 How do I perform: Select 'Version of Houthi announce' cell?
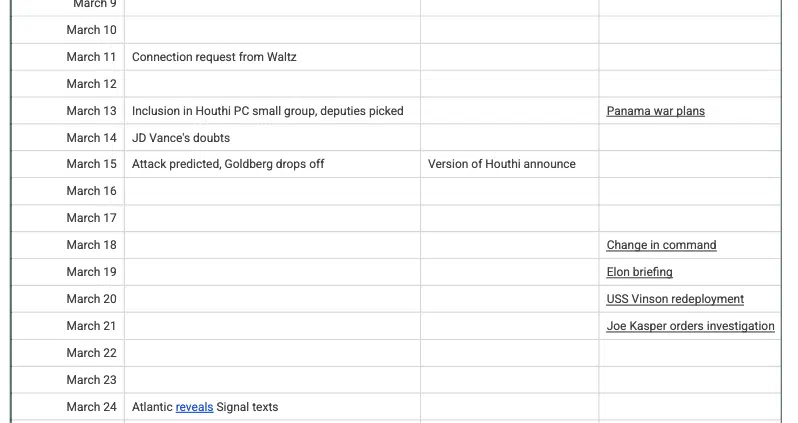pyautogui.click(x=509, y=164)
